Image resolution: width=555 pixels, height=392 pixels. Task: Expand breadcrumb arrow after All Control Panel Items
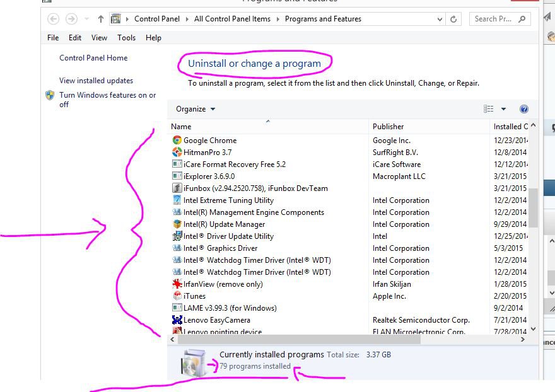[x=278, y=19]
